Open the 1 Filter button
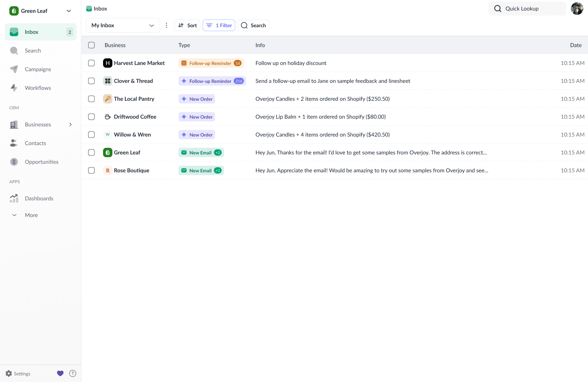 point(219,25)
